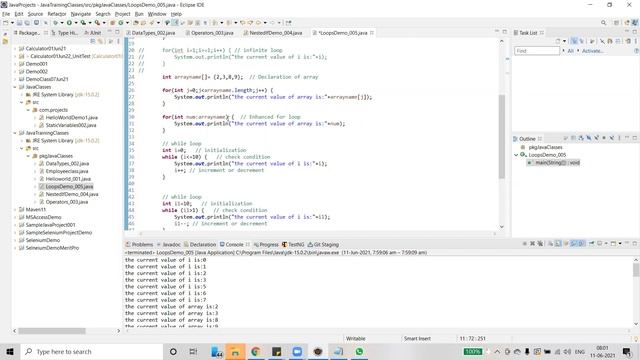Click the New file toolbar icon
The height and width of the screenshot is (360, 640).
click(x=5, y=22)
